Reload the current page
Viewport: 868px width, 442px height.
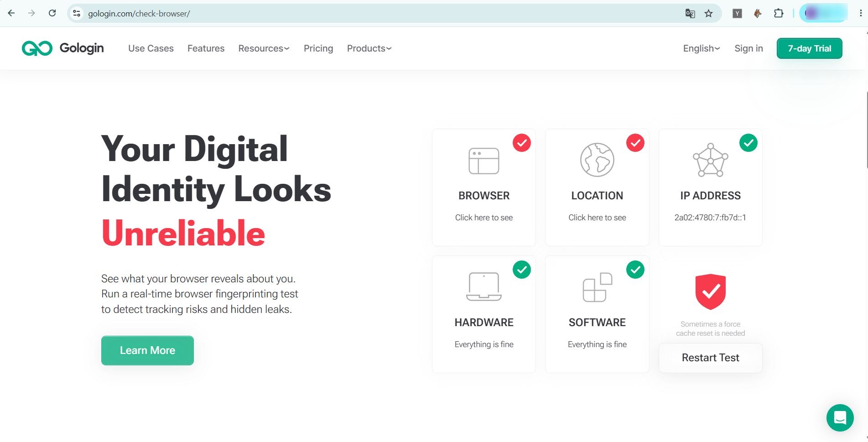tap(52, 13)
